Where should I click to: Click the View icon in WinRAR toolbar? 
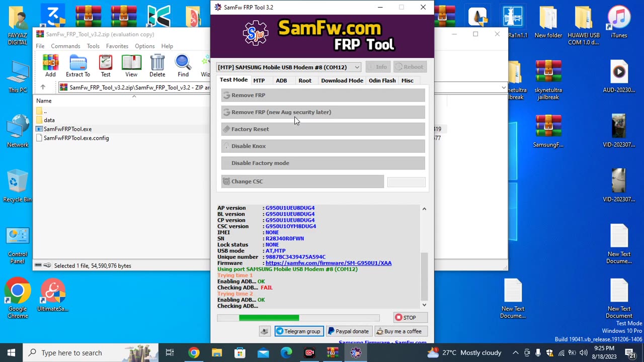click(x=131, y=66)
